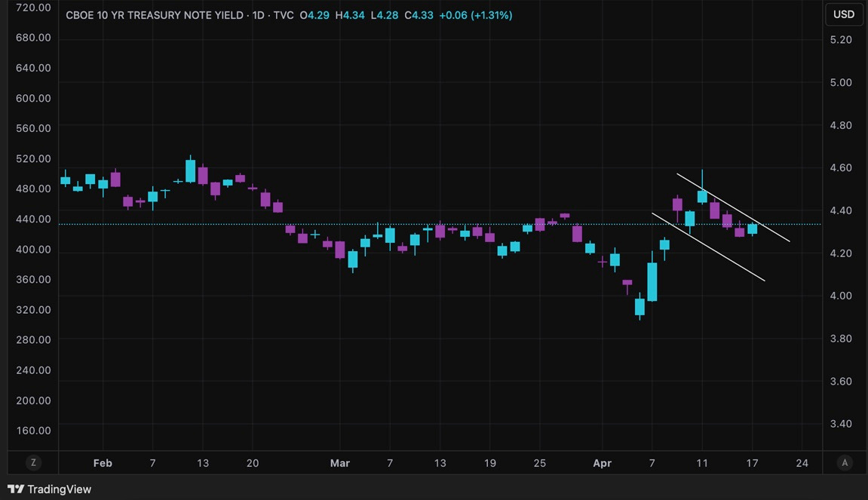Click the 440.00 left axis label
868x500 pixels.
point(33,219)
